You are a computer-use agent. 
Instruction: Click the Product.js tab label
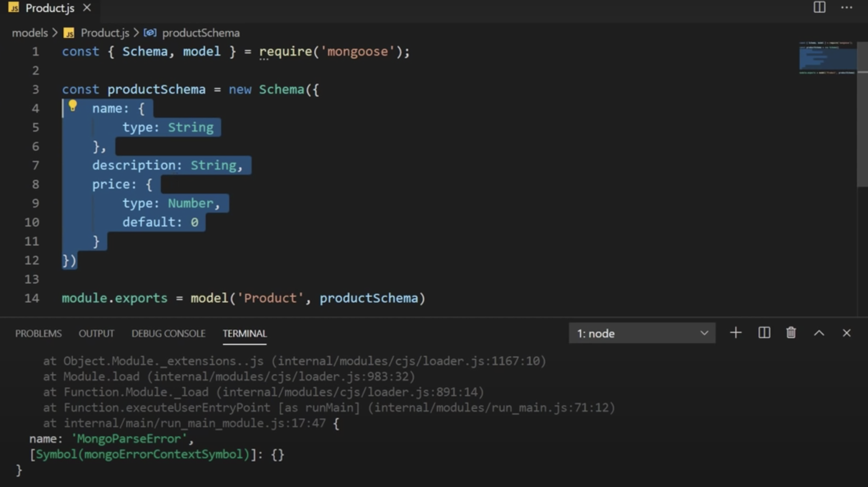50,8
